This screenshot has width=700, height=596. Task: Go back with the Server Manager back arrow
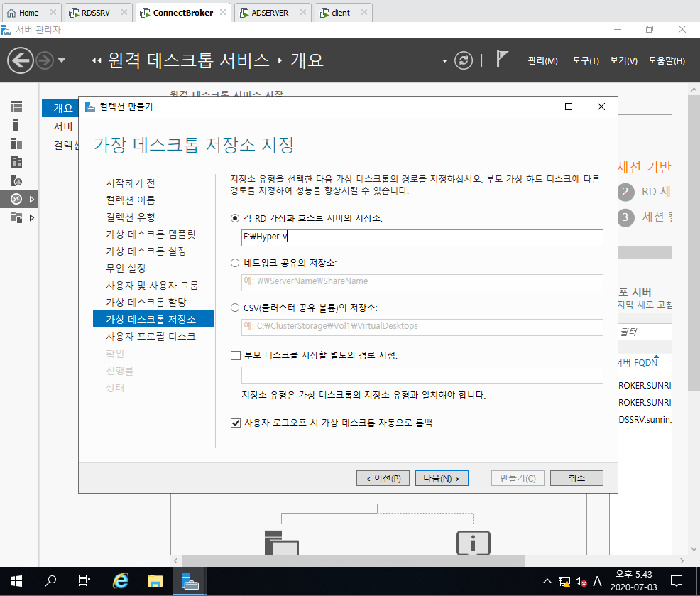(x=21, y=60)
